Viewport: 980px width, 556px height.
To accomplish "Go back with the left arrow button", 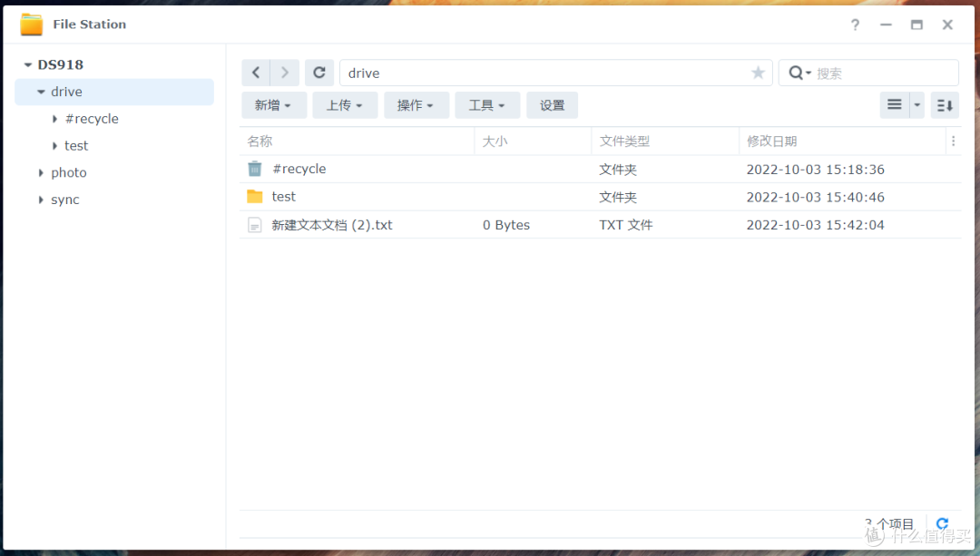I will click(x=256, y=73).
